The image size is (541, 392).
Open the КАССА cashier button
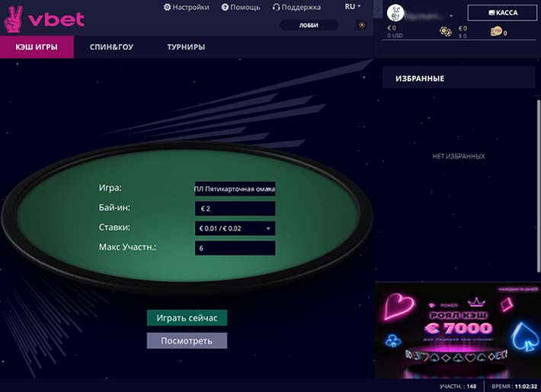pos(502,13)
